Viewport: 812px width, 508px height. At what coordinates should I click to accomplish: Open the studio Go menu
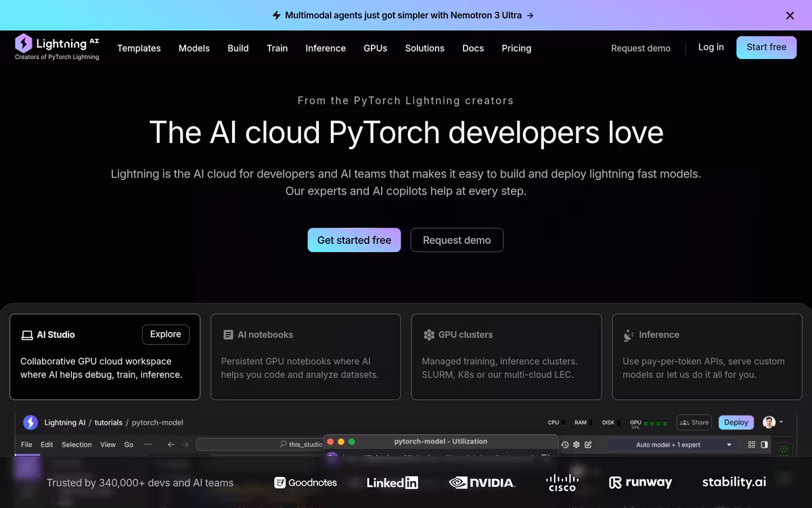pyautogui.click(x=129, y=445)
